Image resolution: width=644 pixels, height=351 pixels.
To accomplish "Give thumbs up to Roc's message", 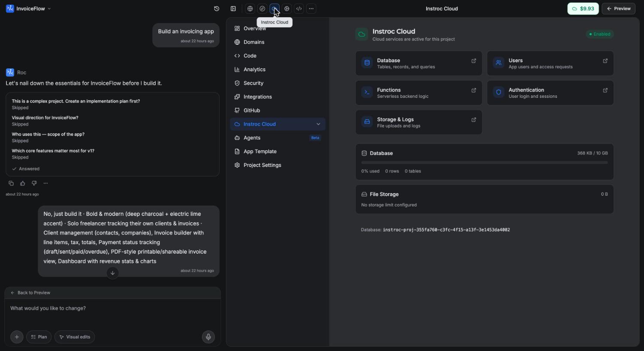I will [x=23, y=183].
